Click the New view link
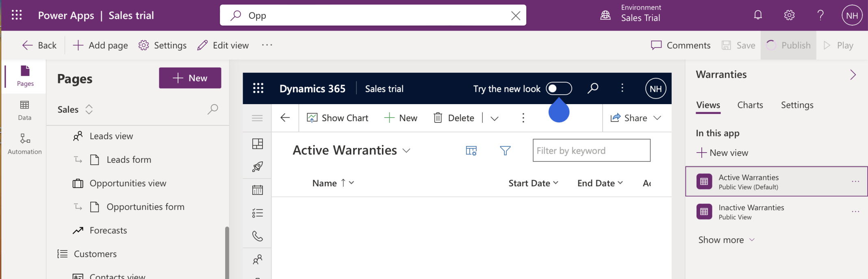This screenshot has width=868, height=279. click(x=722, y=153)
